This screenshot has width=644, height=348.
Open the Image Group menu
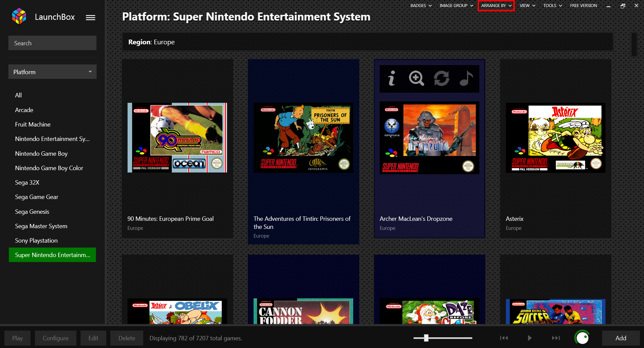(456, 5)
